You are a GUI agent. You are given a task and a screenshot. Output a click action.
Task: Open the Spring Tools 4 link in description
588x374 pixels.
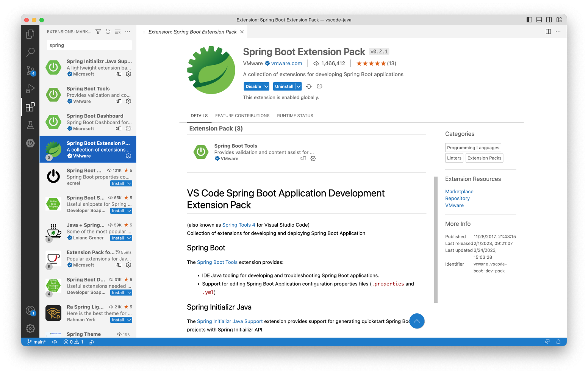click(239, 225)
